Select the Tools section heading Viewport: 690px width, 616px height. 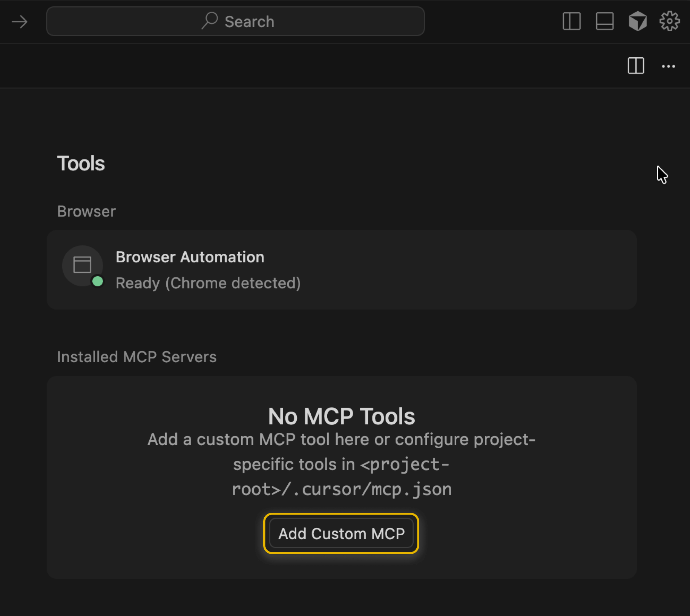coord(81,164)
